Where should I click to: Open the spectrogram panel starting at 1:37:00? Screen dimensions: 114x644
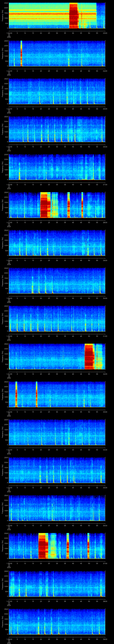(x=57, y=584)
